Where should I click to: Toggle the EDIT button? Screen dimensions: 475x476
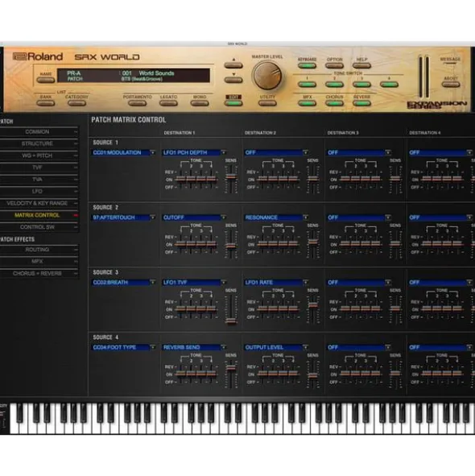pyautogui.click(x=233, y=103)
